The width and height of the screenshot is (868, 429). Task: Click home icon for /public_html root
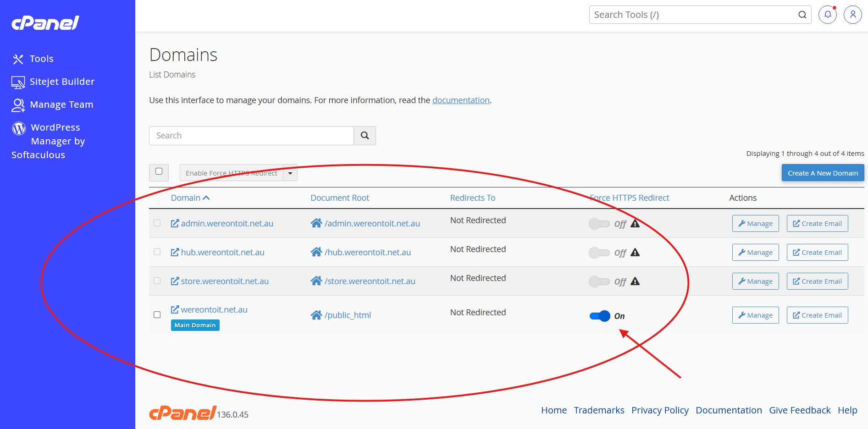316,315
